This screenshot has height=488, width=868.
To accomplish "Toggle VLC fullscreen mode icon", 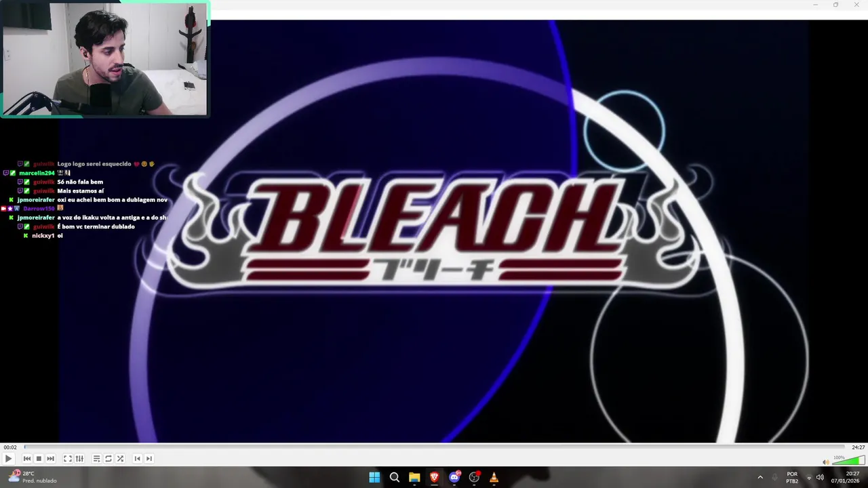I will pyautogui.click(x=68, y=459).
